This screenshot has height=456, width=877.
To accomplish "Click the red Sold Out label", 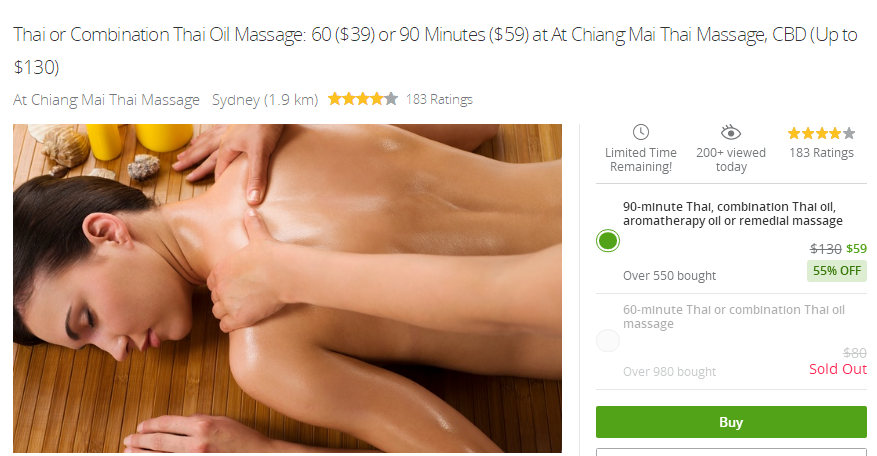I will click(x=838, y=369).
